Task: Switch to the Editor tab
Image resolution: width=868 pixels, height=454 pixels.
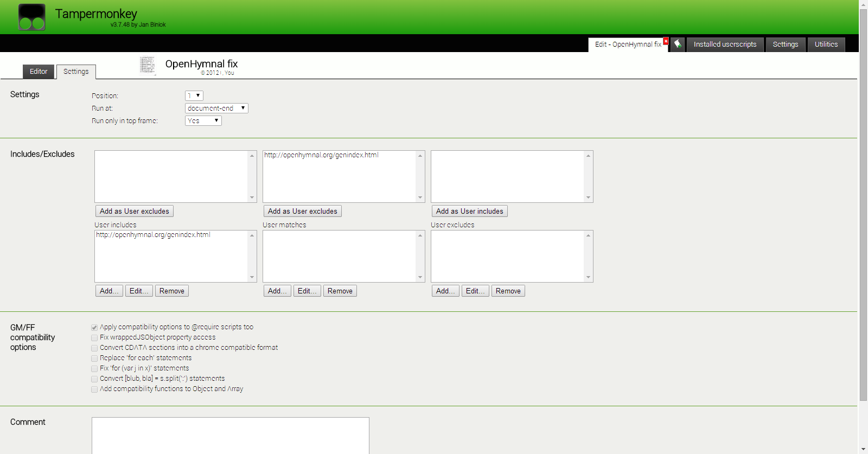Action: [x=39, y=72]
